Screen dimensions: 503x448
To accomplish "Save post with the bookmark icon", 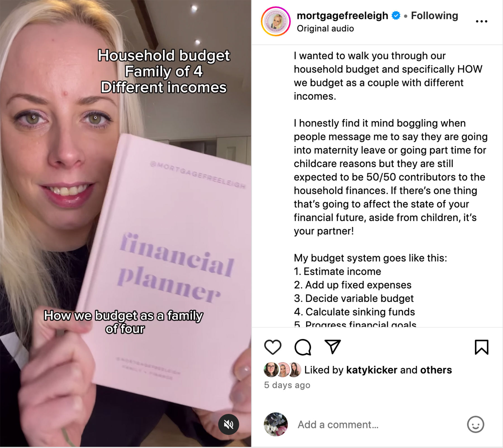I will [481, 347].
